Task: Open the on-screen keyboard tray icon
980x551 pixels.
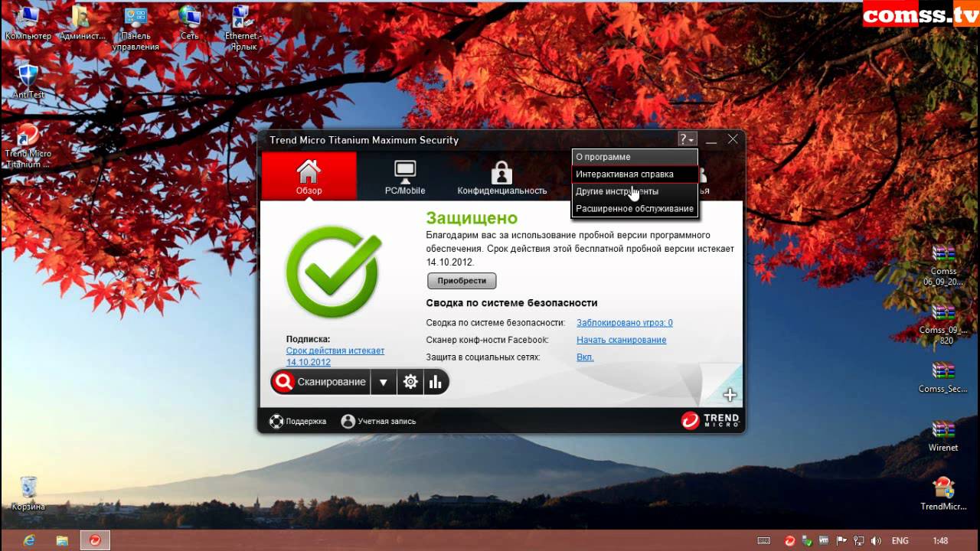Action: 763,540
